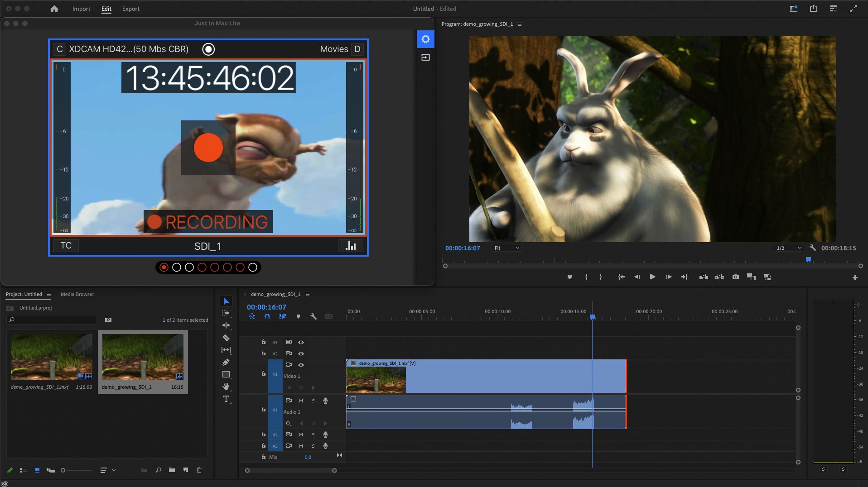Open the Fit zoom level dropdown

pyautogui.click(x=506, y=248)
